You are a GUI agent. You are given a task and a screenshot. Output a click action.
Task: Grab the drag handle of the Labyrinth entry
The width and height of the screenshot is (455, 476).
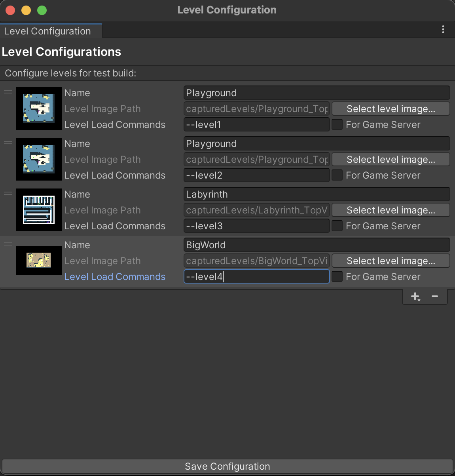point(8,194)
